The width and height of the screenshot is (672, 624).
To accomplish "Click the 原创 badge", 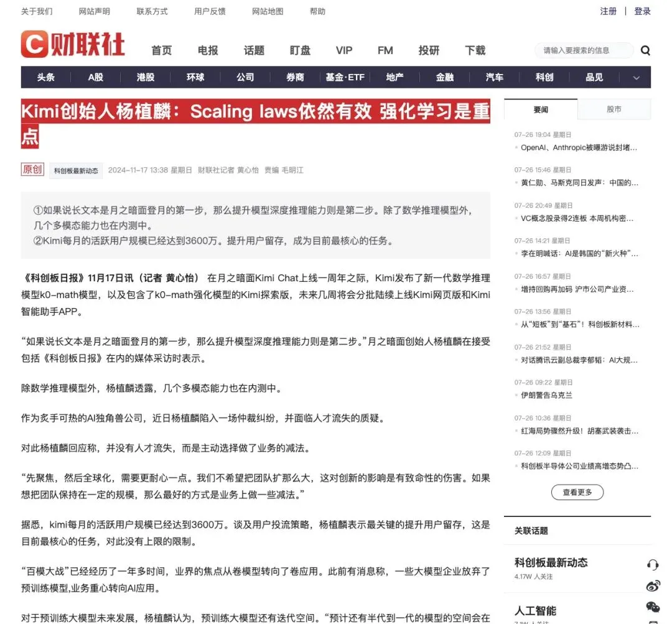I will 32,169.
